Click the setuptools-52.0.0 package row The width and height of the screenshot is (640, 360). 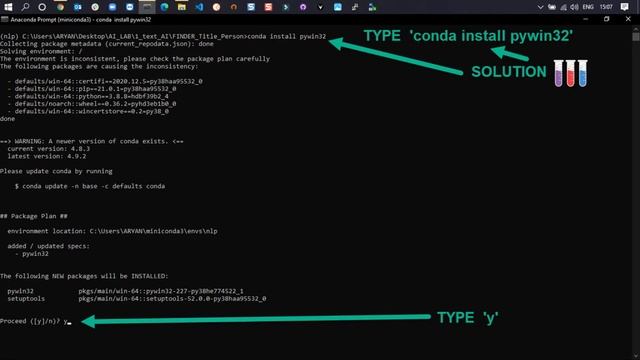point(137,299)
